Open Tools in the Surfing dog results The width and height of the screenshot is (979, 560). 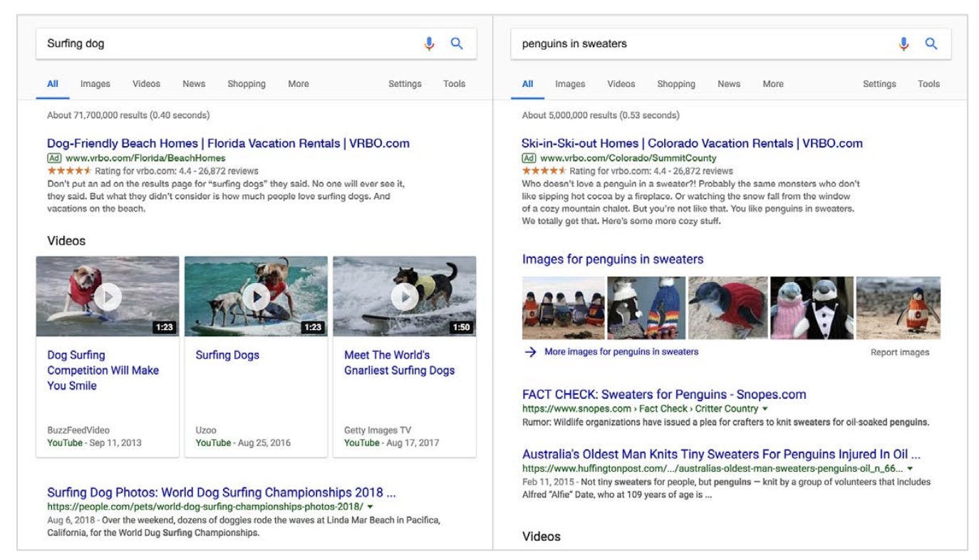454,84
